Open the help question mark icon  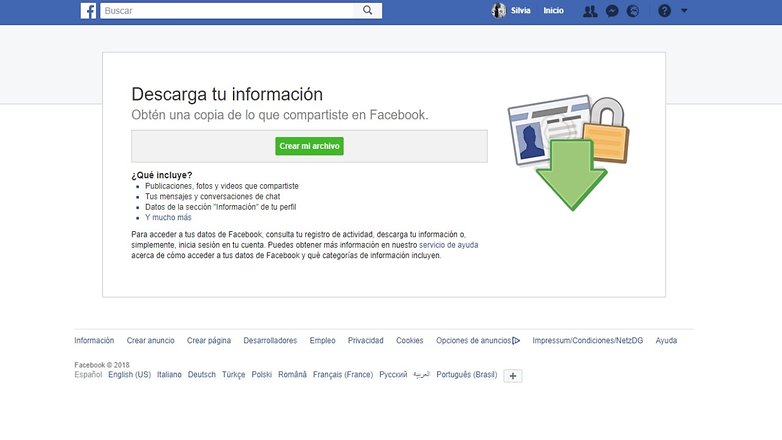tap(664, 10)
